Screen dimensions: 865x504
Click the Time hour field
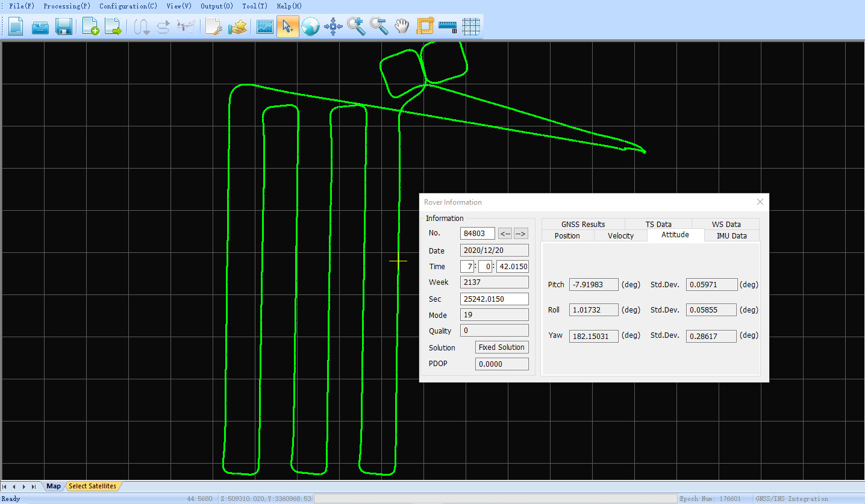point(467,267)
